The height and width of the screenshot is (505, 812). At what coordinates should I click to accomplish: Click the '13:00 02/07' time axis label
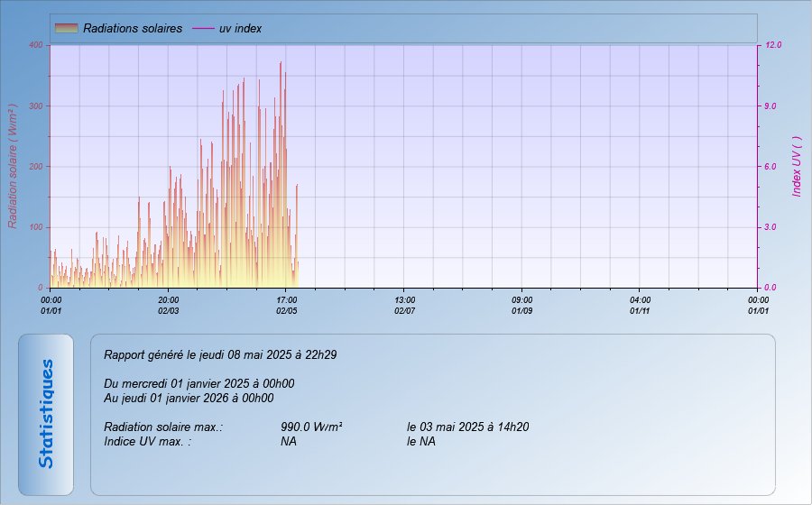pyautogui.click(x=404, y=306)
